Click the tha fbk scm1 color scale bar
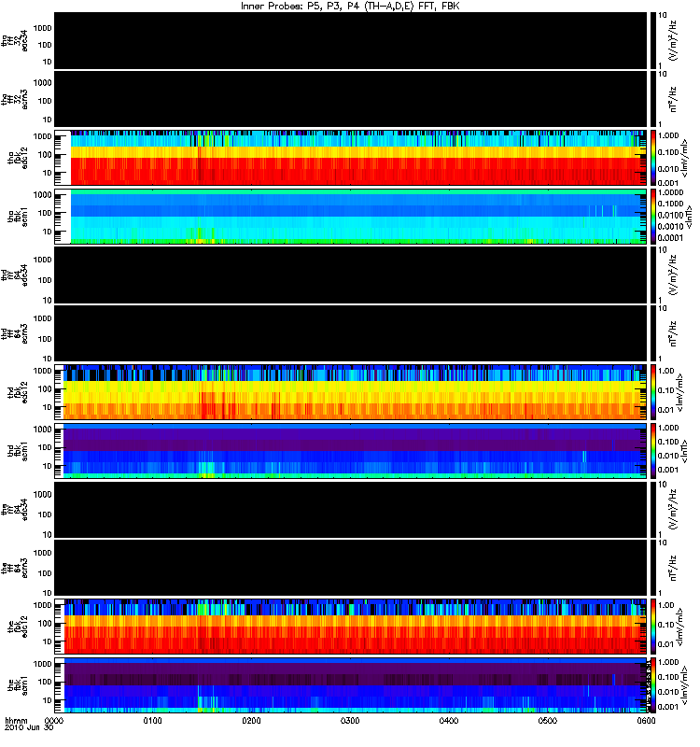Viewport: 700px width, 747px height. (653, 217)
